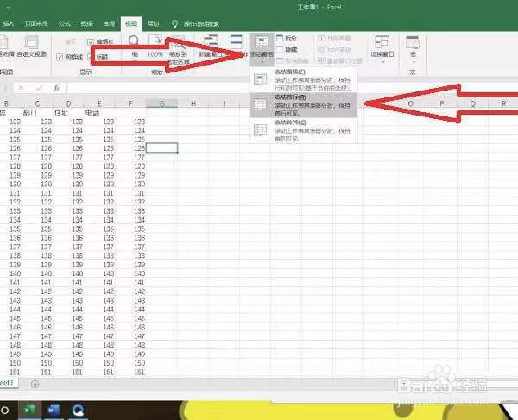Open Excel from the Windows taskbar

click(x=29, y=411)
